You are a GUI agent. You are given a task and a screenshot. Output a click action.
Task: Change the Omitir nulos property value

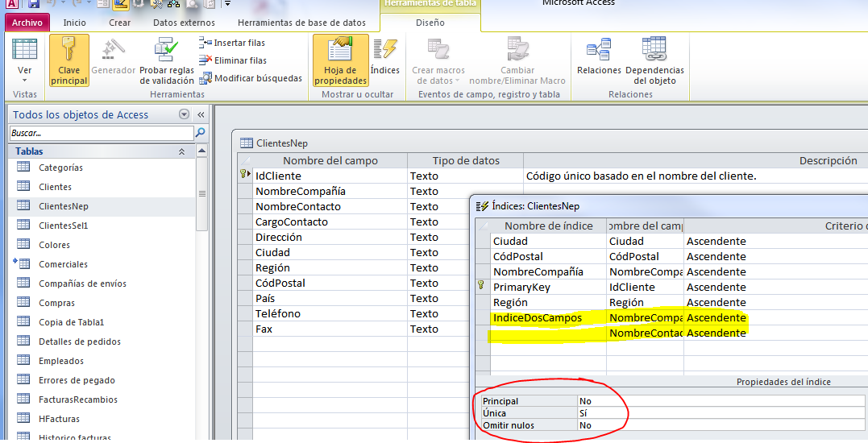pos(721,425)
